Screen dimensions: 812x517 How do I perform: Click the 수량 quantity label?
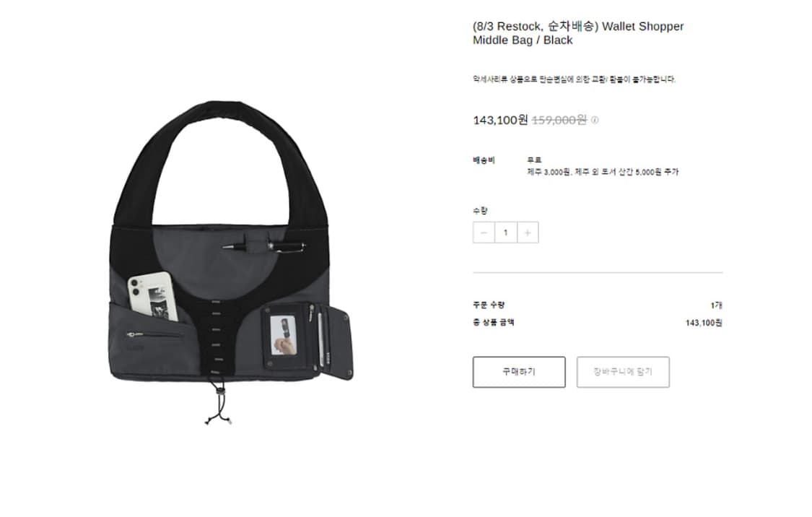[480, 211]
